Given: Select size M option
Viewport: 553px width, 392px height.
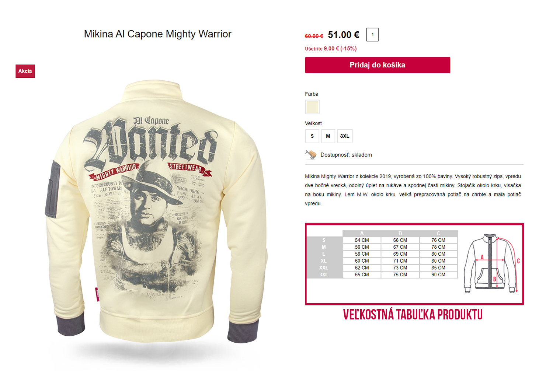Looking at the screenshot, I should (x=328, y=136).
